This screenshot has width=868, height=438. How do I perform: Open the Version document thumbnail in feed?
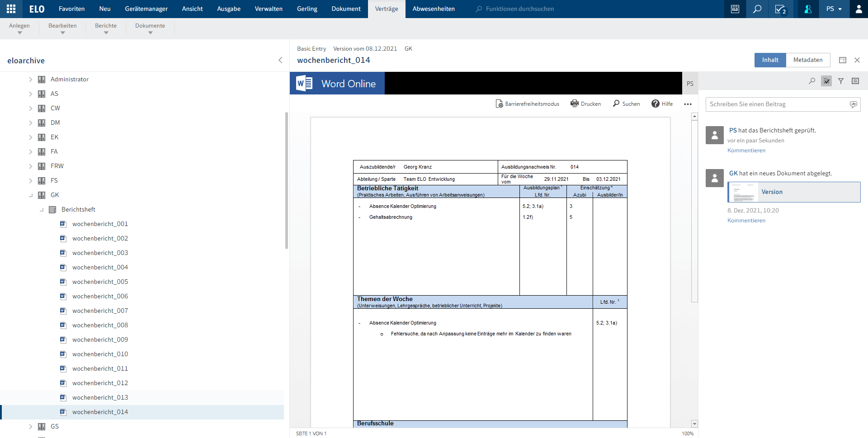pos(794,192)
